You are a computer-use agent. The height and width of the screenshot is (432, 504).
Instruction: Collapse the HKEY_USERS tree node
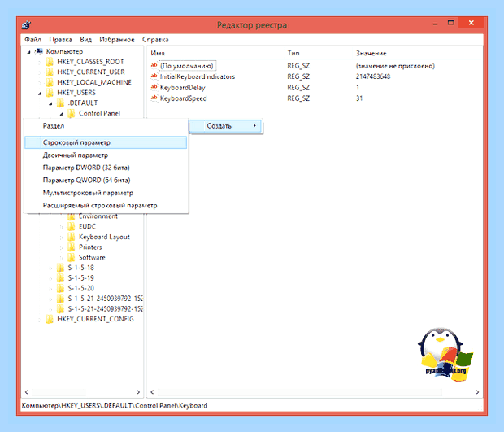click(x=40, y=94)
